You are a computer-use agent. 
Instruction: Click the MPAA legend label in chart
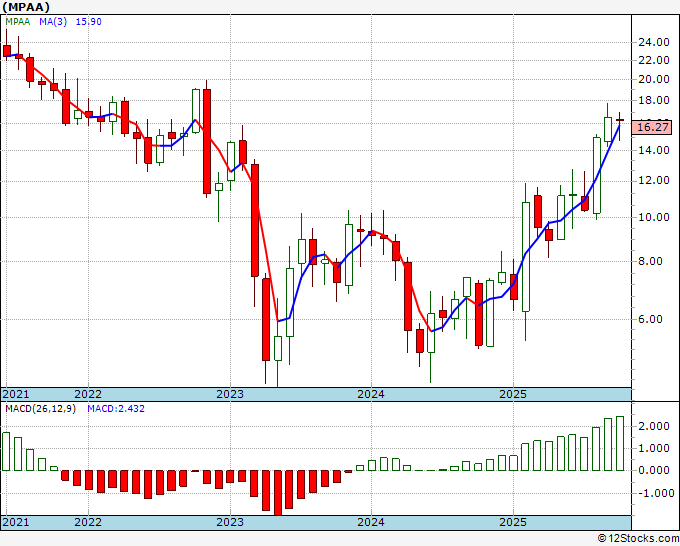[x=17, y=21]
